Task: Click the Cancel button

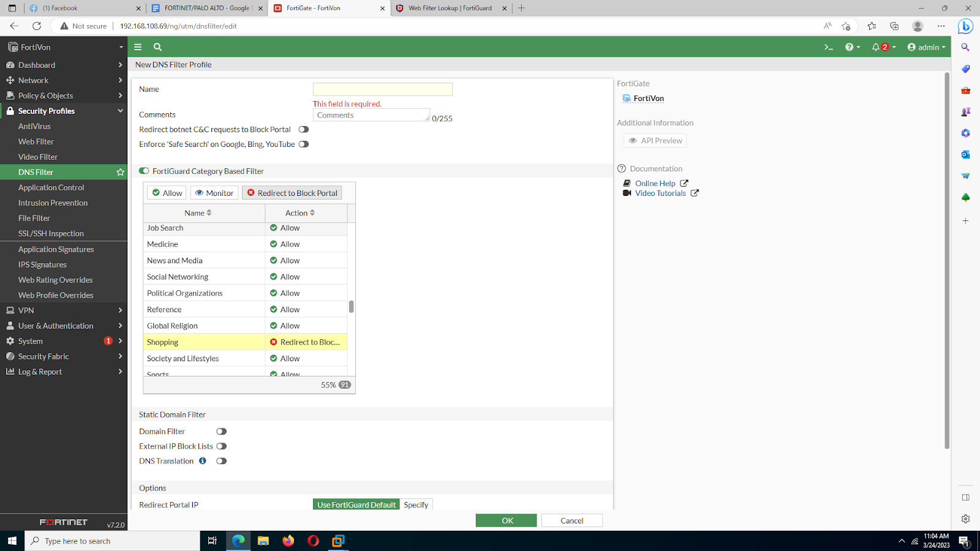Action: click(572, 520)
